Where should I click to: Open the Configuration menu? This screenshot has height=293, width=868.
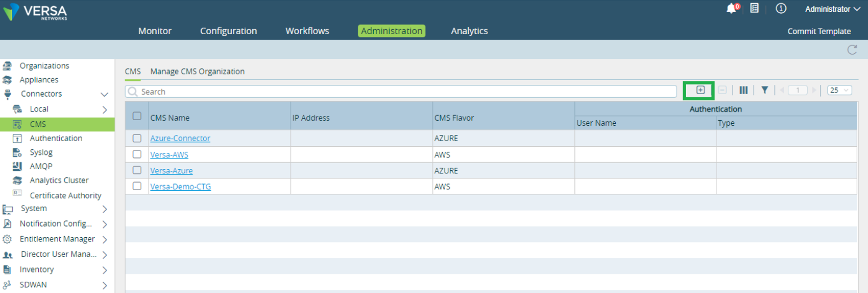point(228,31)
